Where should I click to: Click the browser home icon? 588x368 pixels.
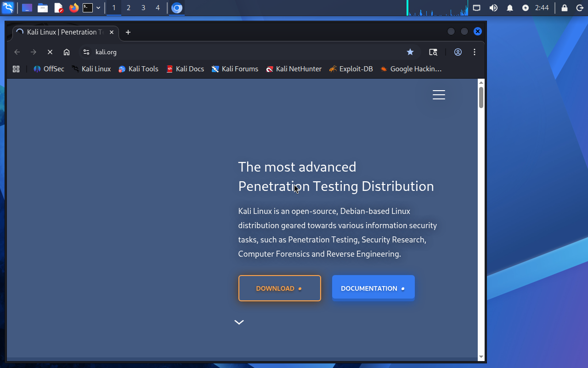tap(67, 52)
